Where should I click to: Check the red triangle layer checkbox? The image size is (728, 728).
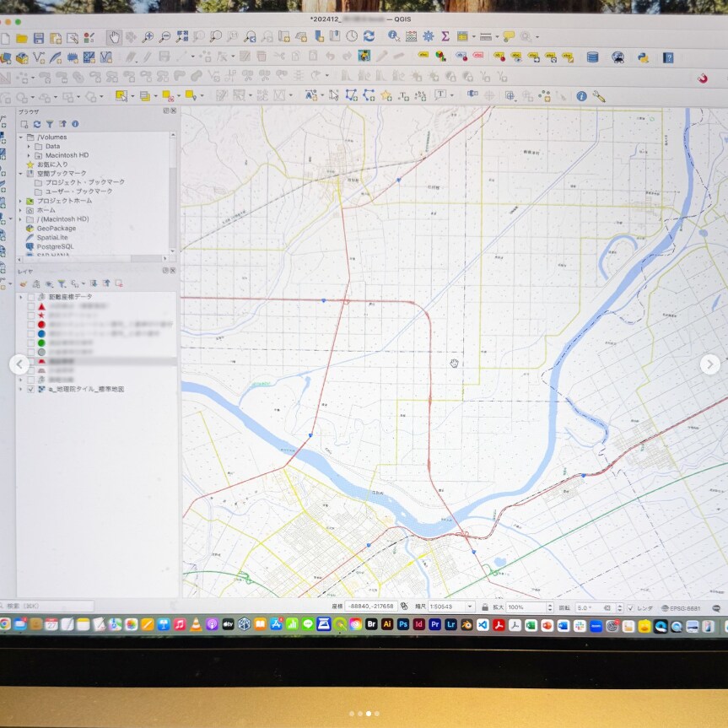30,306
